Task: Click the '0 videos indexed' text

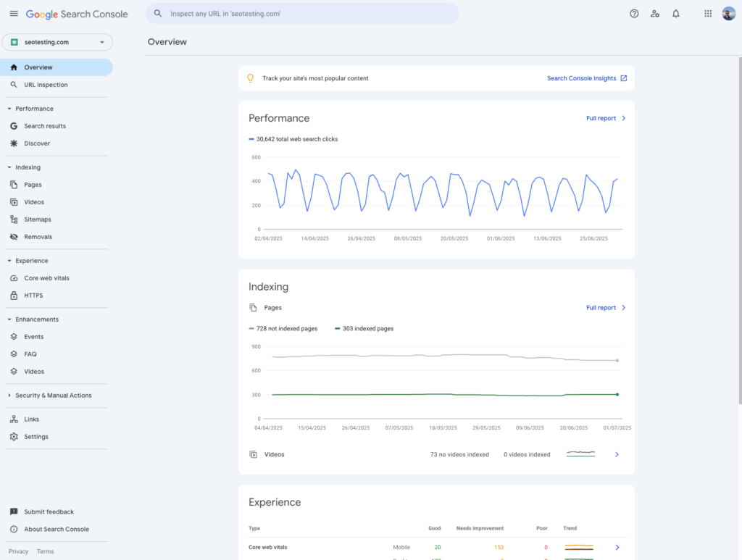Action: (x=527, y=454)
